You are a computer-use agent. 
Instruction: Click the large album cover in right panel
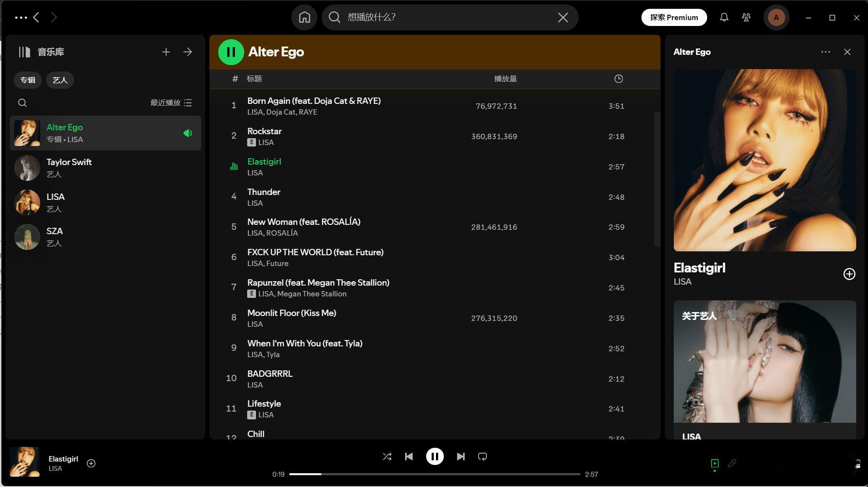[x=765, y=160]
